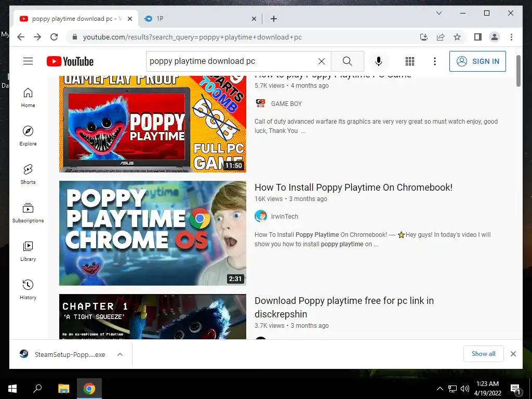Click the Chrome address bar URL

click(x=192, y=37)
